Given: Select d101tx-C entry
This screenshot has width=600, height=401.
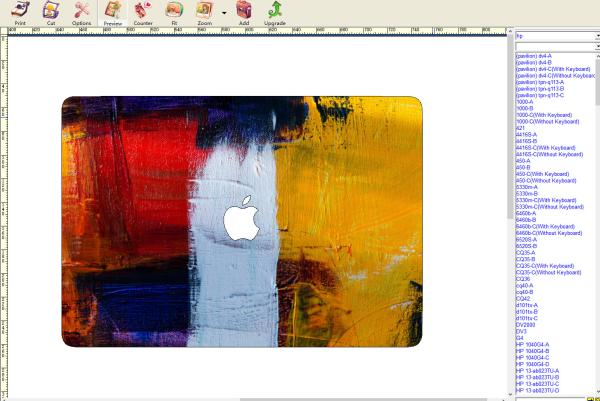Looking at the screenshot, I should point(527,318).
